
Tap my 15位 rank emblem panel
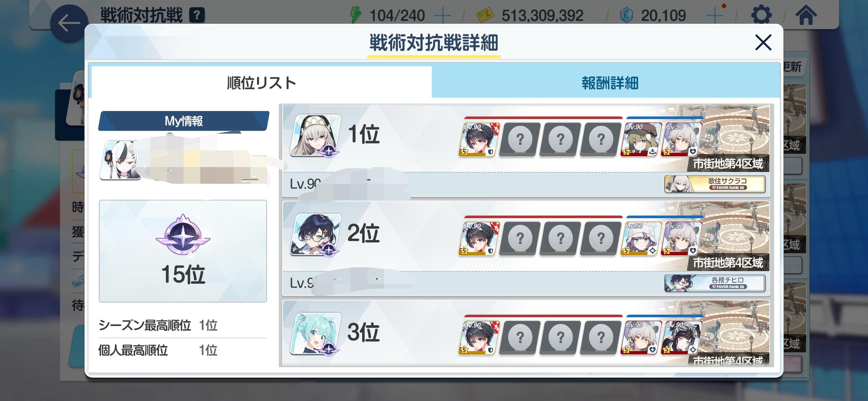click(x=183, y=251)
